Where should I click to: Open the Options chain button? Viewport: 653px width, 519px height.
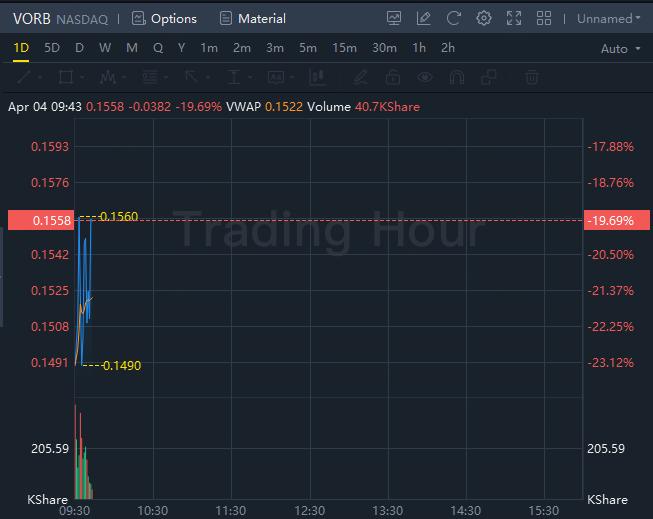tap(164, 19)
